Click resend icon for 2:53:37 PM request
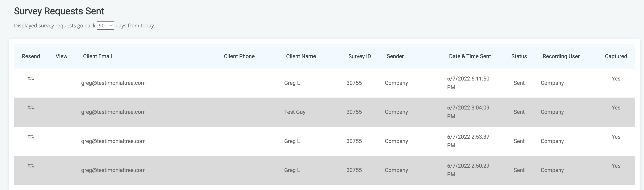 31,137
